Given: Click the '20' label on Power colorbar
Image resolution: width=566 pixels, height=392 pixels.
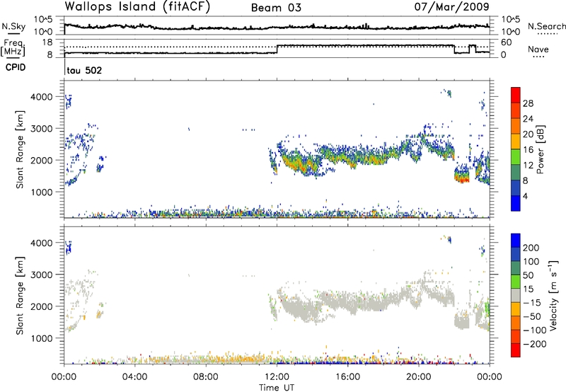Looking at the screenshot, I should [528, 134].
